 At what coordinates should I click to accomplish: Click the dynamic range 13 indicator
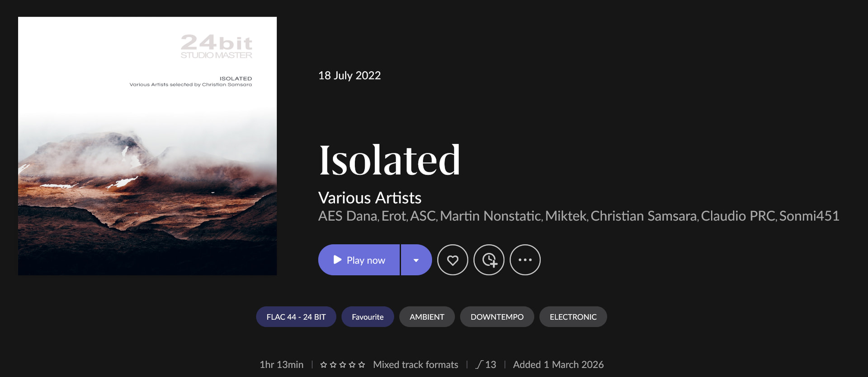[x=486, y=365]
